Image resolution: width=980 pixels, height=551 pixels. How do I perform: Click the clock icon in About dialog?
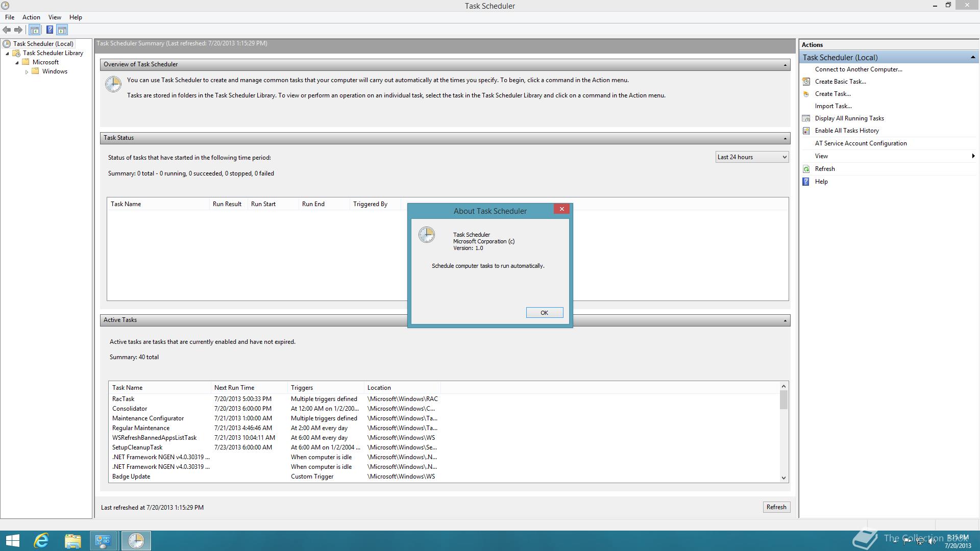(x=427, y=235)
